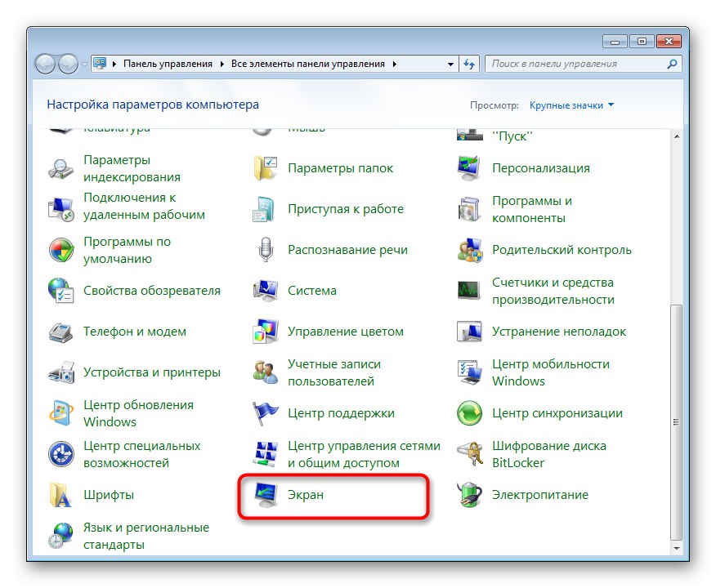
Task: Open the Электропитание link
Action: click(x=540, y=495)
